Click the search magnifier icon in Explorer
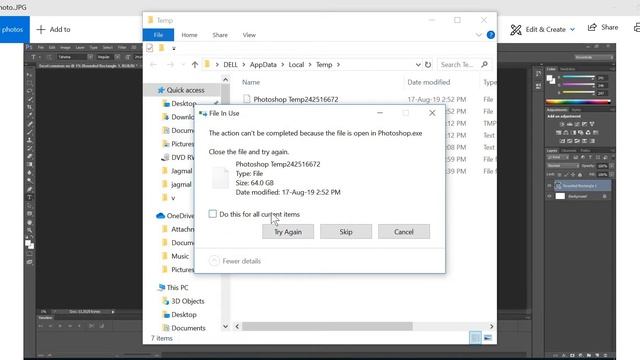This screenshot has height=360, width=640. 484,64
